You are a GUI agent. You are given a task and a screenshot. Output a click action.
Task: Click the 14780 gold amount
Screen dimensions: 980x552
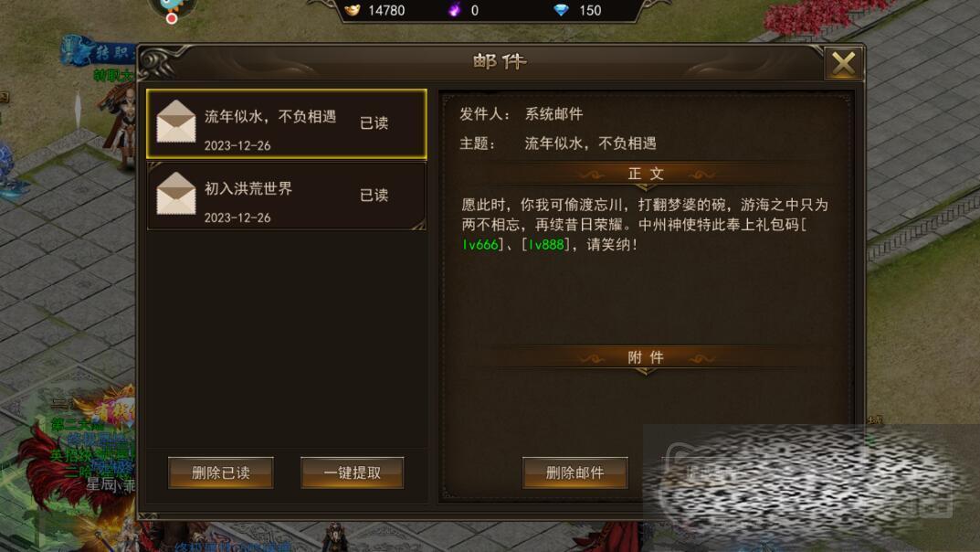click(x=386, y=11)
